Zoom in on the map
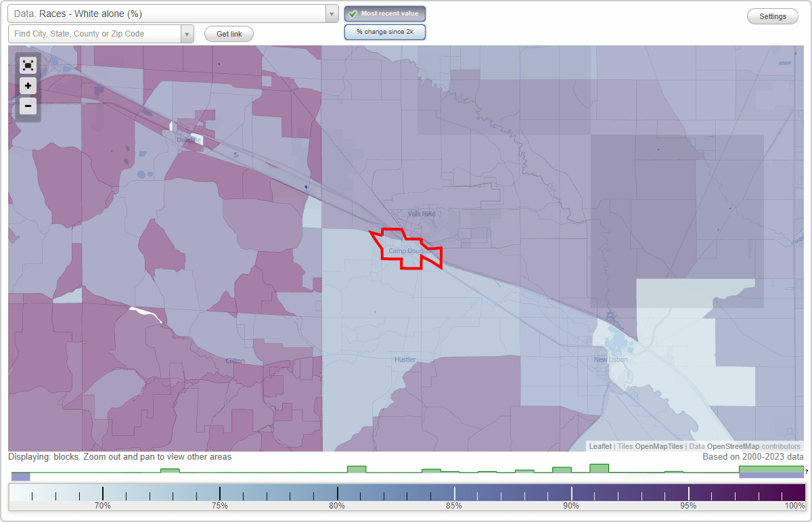This screenshot has height=522, width=812. point(28,85)
